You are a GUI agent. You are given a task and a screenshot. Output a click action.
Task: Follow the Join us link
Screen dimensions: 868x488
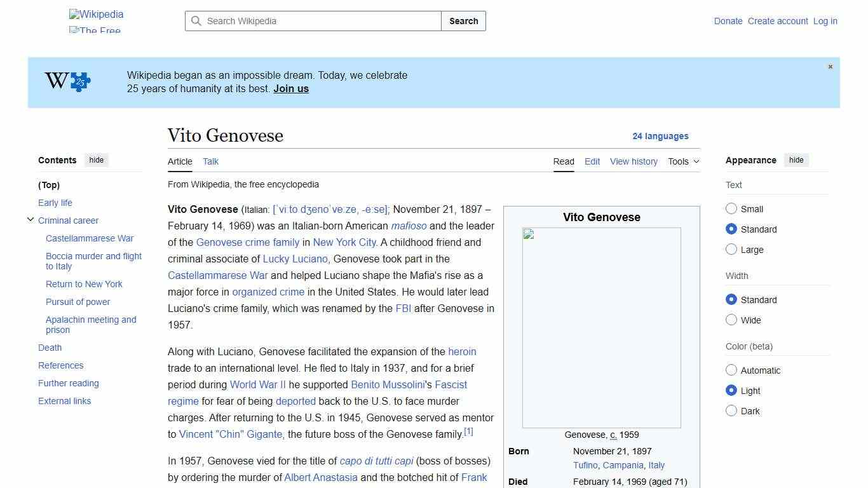click(x=290, y=88)
